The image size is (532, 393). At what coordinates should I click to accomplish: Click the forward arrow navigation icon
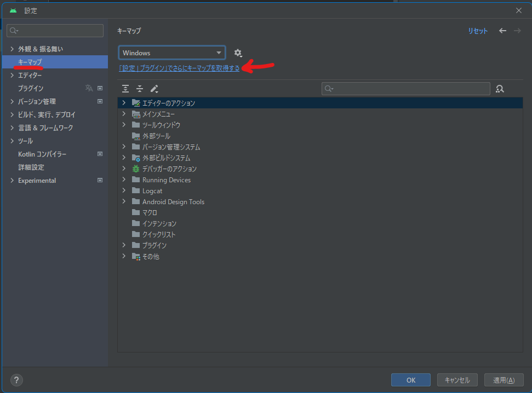517,31
